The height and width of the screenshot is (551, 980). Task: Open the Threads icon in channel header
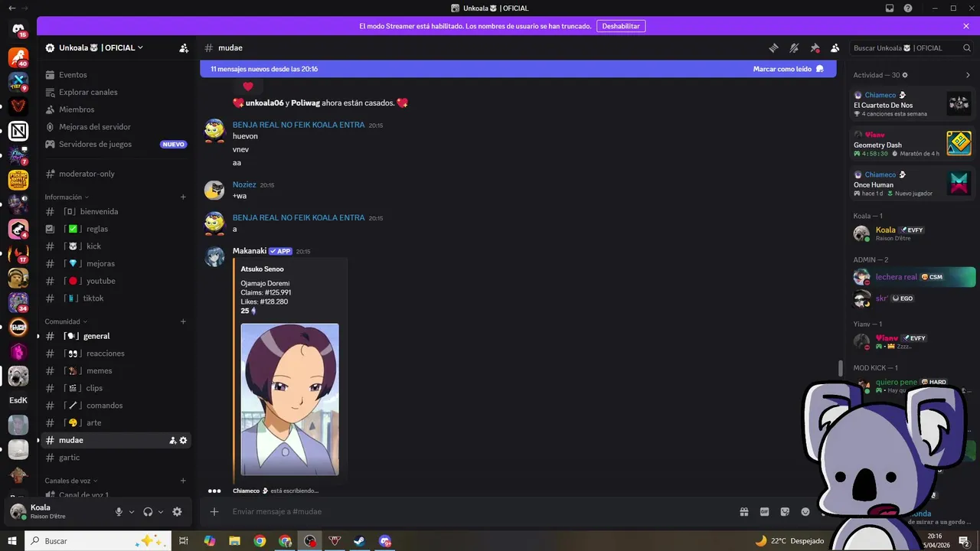pos(773,47)
